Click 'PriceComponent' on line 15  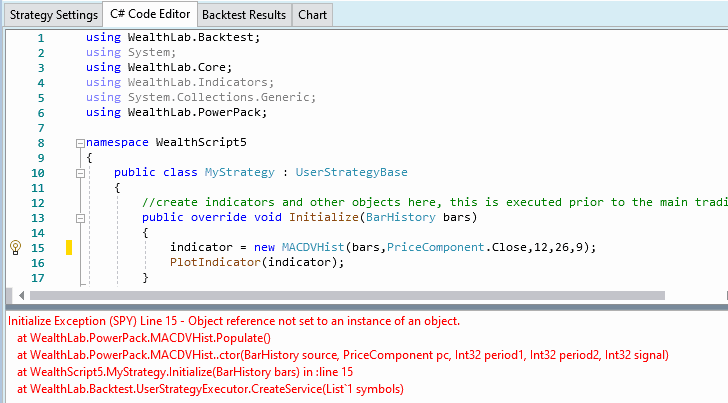[x=436, y=247]
